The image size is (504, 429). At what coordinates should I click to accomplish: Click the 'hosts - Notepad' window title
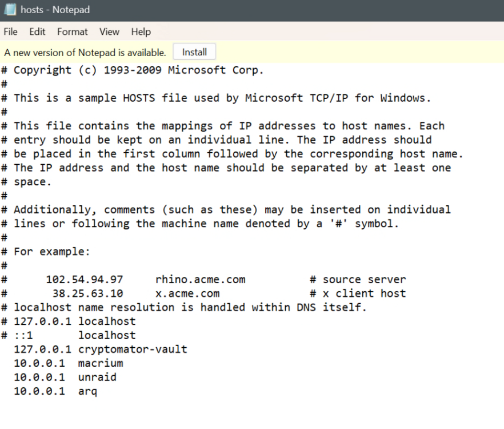[55, 10]
